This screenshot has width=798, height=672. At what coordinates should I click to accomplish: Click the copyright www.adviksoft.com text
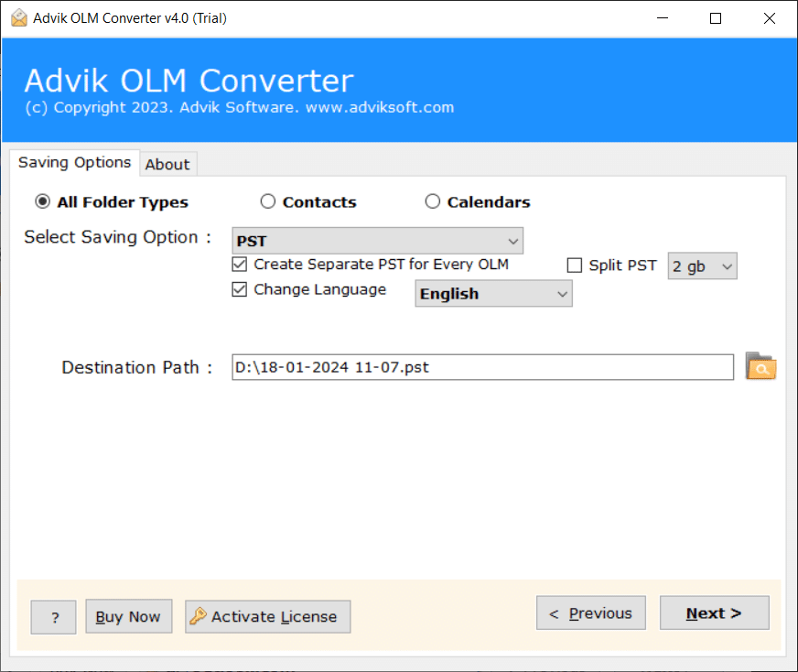239,107
